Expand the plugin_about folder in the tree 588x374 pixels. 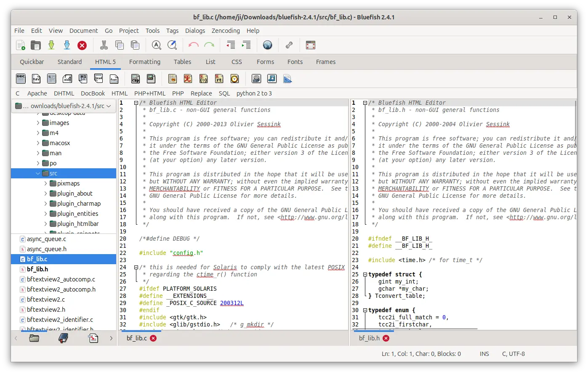pyautogui.click(x=46, y=194)
